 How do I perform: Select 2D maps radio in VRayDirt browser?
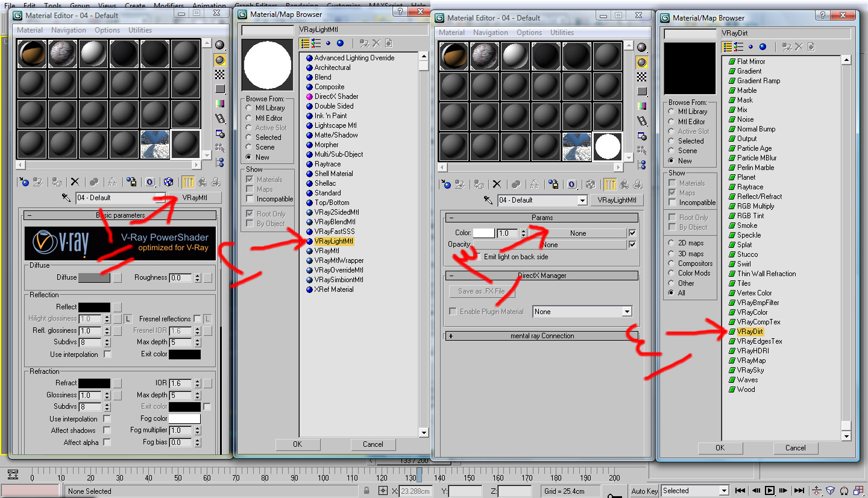(671, 243)
